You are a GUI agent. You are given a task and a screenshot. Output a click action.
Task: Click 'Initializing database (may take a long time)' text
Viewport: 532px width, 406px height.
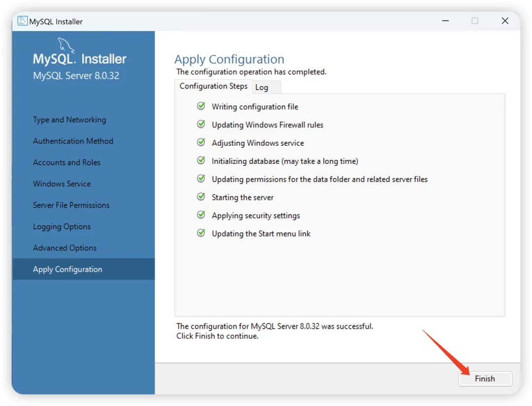click(285, 161)
